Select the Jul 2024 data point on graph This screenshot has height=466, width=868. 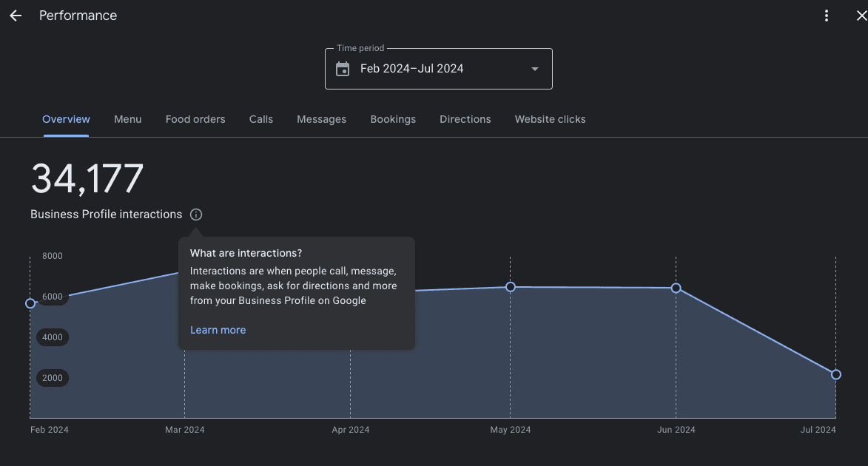coord(836,374)
